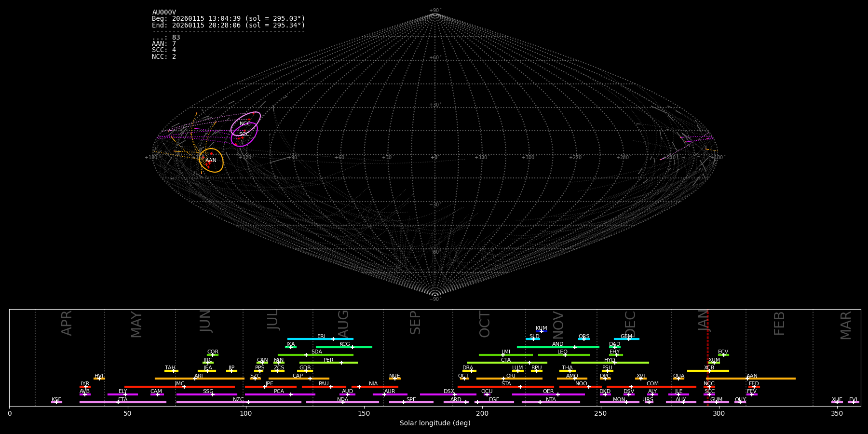Click the AUG month label

point(343,323)
